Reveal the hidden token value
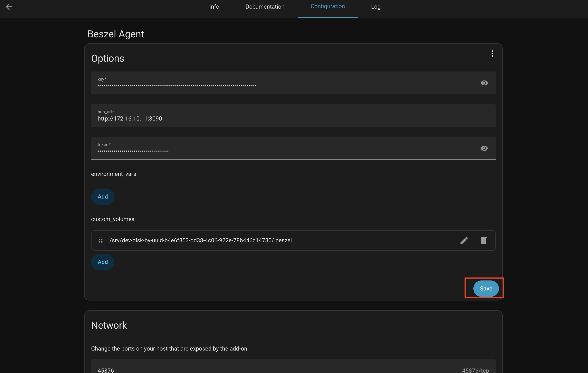 [x=484, y=148]
